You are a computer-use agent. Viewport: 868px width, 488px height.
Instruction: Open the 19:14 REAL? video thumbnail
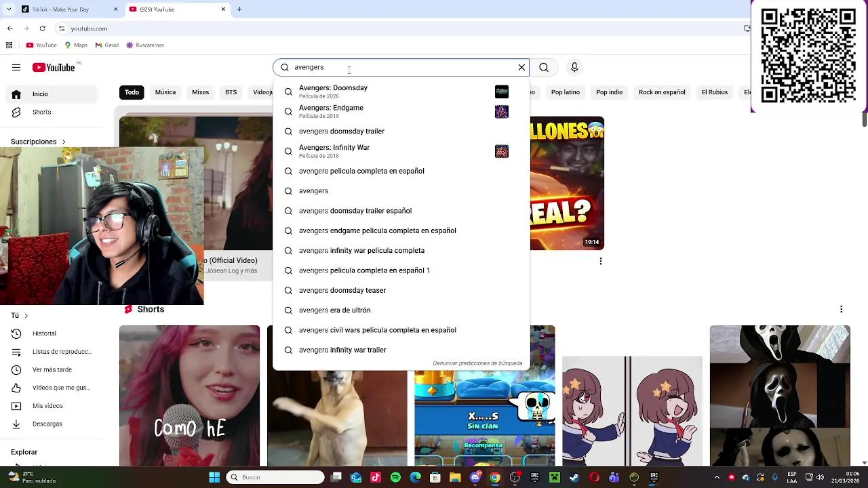tap(567, 183)
